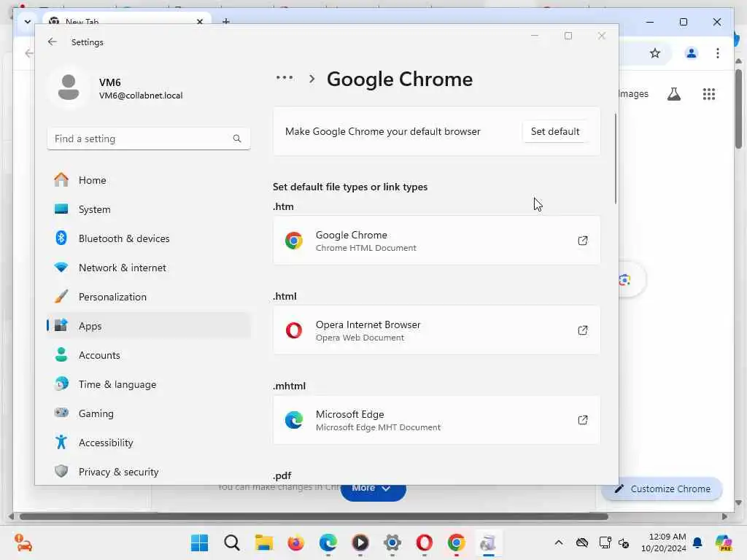Open Personalization settings
The image size is (747, 560).
(x=149, y=297)
